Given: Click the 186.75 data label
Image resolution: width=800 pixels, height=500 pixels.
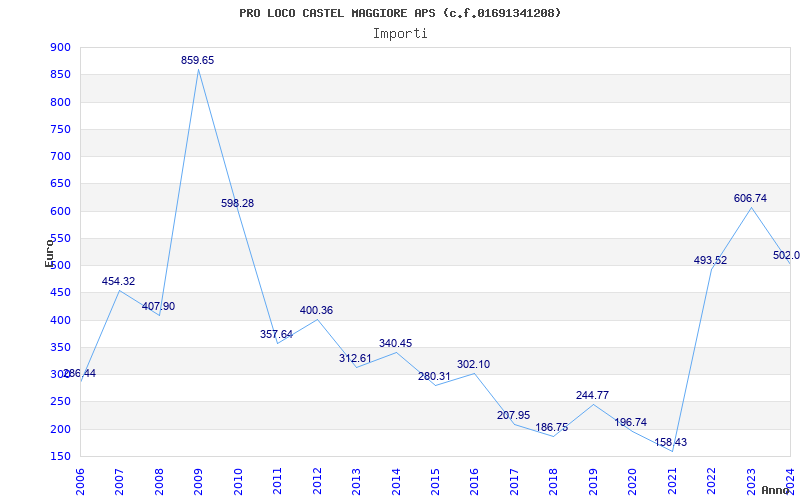Looking at the screenshot, I should [552, 427].
